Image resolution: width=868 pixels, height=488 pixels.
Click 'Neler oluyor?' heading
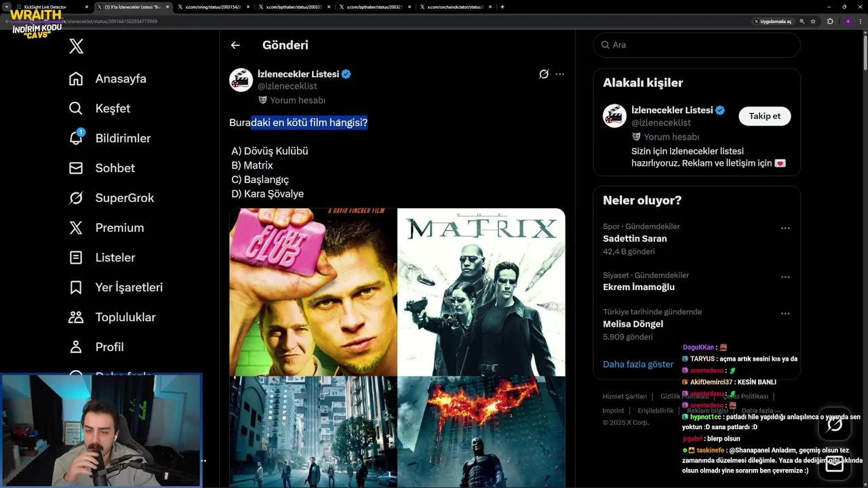pos(642,200)
